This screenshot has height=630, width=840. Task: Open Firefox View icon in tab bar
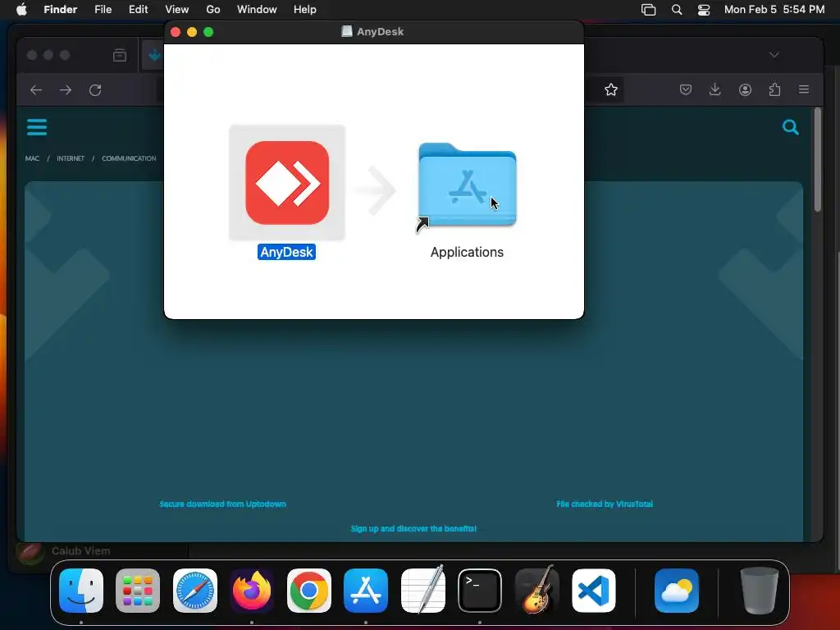(x=120, y=55)
